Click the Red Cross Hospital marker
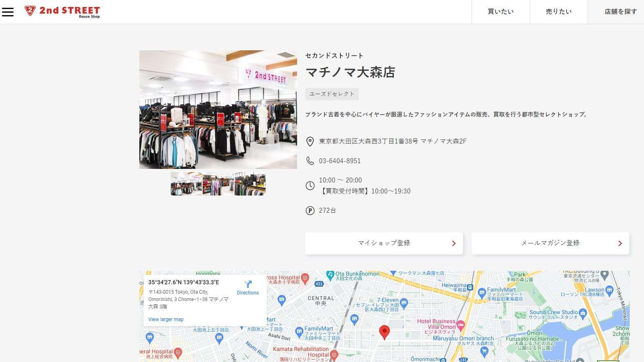 (305, 279)
